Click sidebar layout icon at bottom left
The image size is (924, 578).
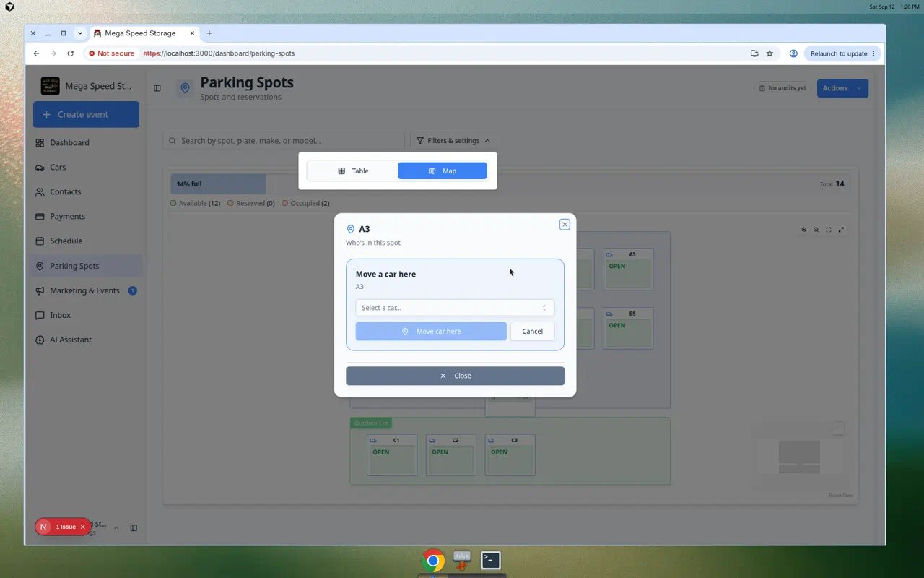tap(134, 527)
